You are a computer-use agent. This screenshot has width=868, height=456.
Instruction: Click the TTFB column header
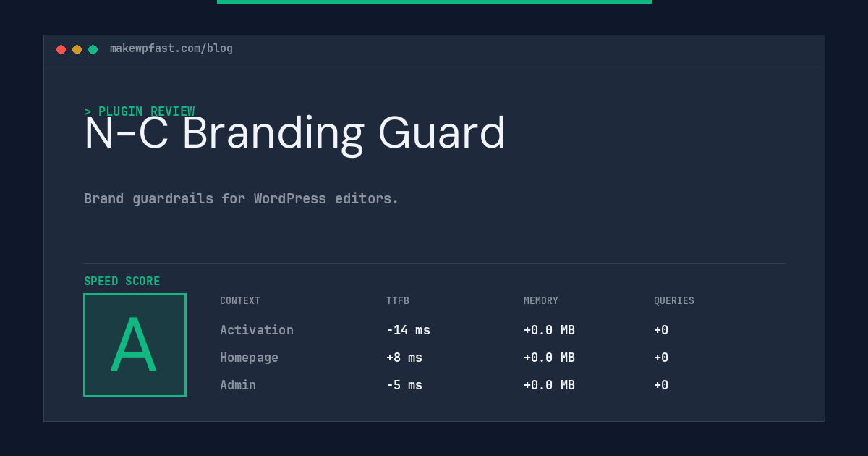(398, 301)
